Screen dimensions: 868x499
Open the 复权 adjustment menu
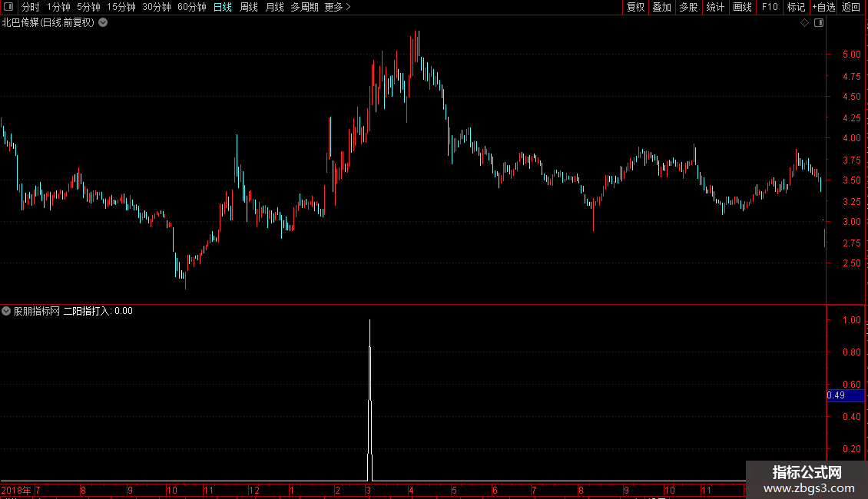(x=635, y=7)
